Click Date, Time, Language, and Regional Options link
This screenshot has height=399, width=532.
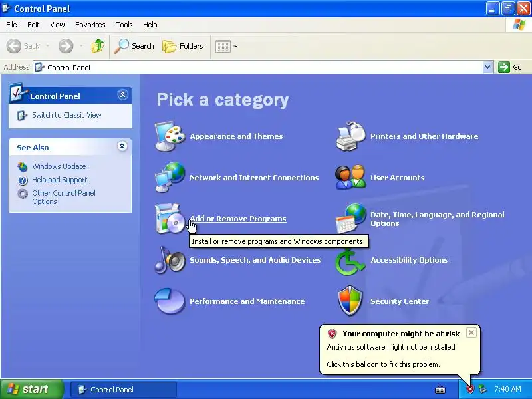(438, 219)
